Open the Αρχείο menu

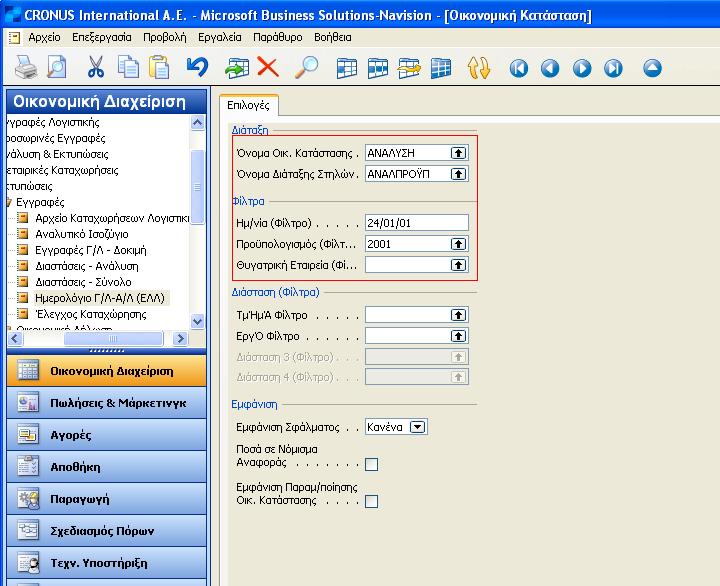[44, 37]
